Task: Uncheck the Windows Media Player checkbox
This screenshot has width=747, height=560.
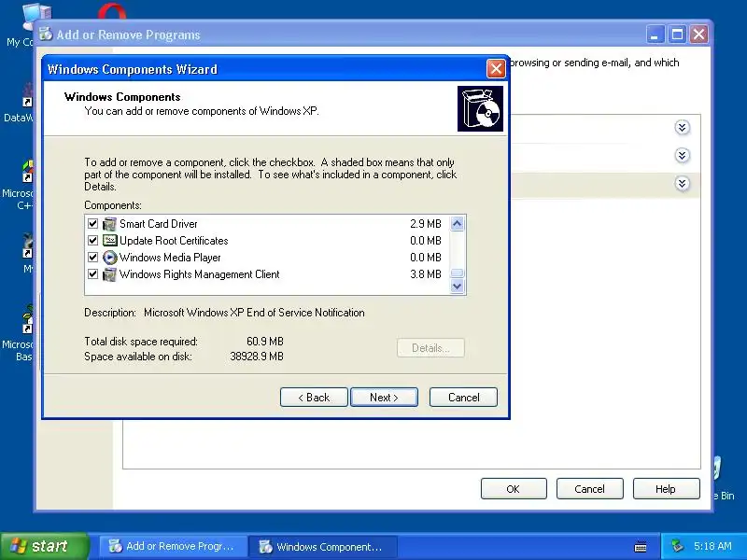Action: click(92, 258)
